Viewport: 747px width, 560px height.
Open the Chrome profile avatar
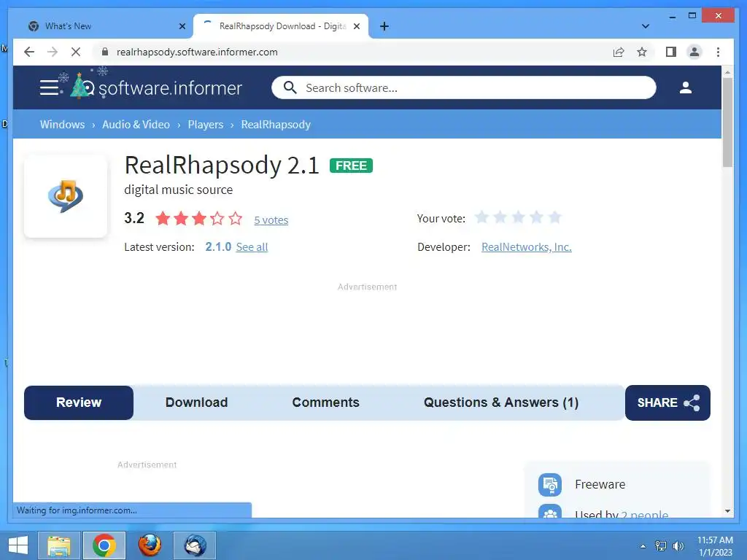click(x=694, y=52)
